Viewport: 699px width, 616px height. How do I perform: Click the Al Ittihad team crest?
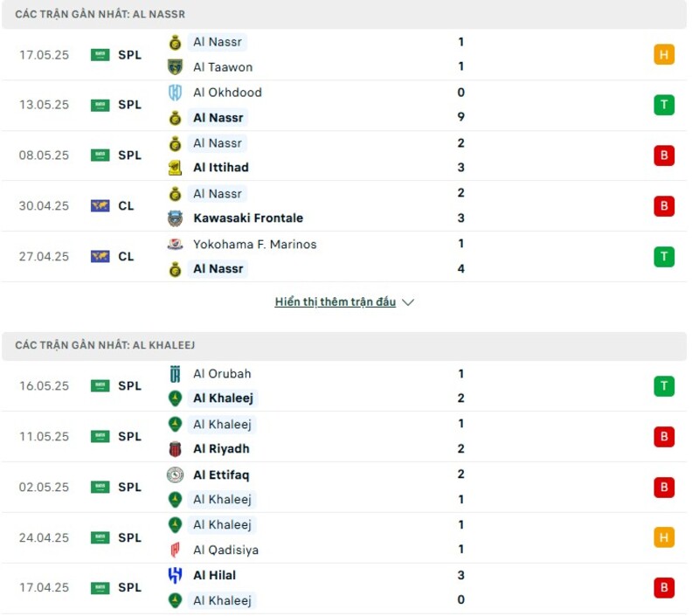[175, 168]
